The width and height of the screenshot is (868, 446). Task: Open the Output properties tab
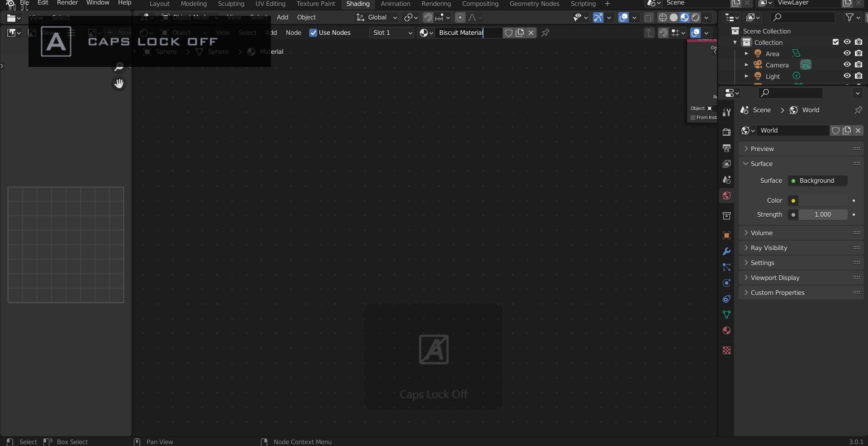click(726, 148)
